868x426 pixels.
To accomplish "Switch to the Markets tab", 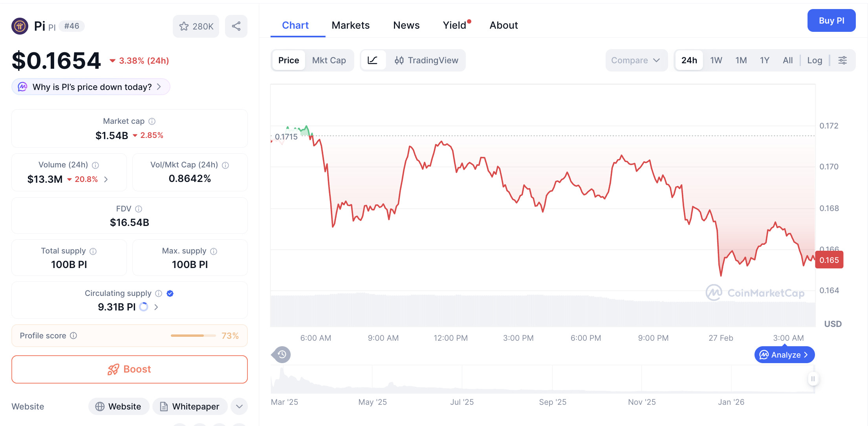I will 351,25.
